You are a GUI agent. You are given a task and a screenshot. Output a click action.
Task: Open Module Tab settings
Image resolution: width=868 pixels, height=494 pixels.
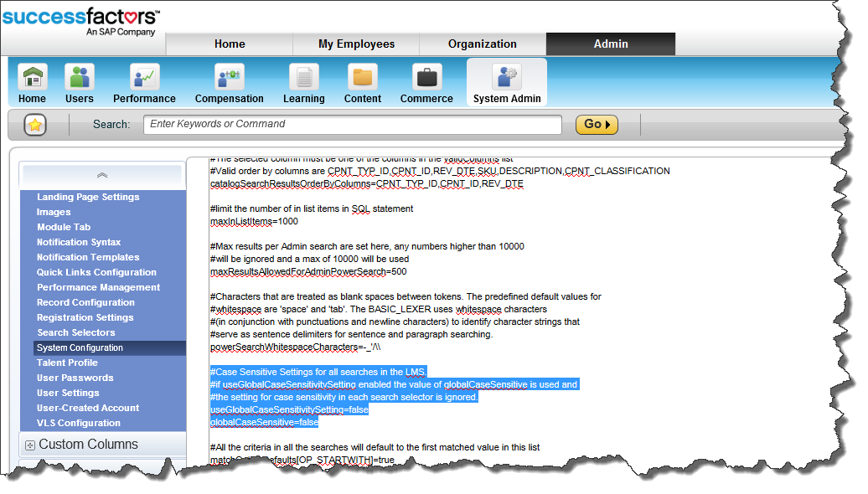[x=64, y=227]
